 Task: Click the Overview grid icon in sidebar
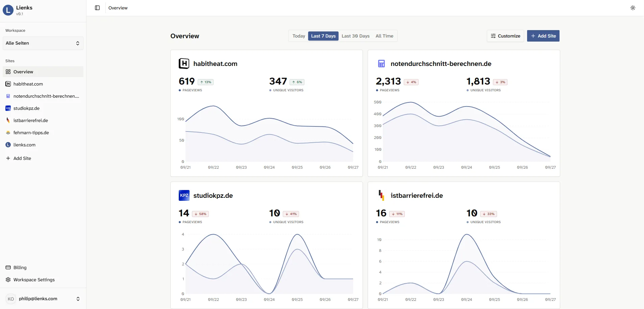point(8,72)
